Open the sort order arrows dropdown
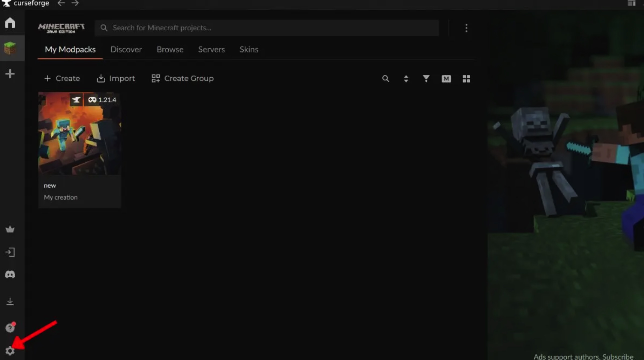Screen dimensions: 644x360 (x=406, y=79)
